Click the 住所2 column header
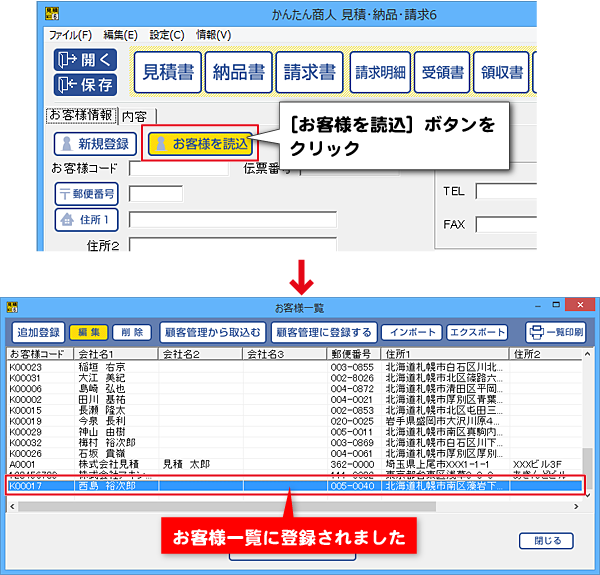The width and height of the screenshot is (600, 575). [x=546, y=354]
